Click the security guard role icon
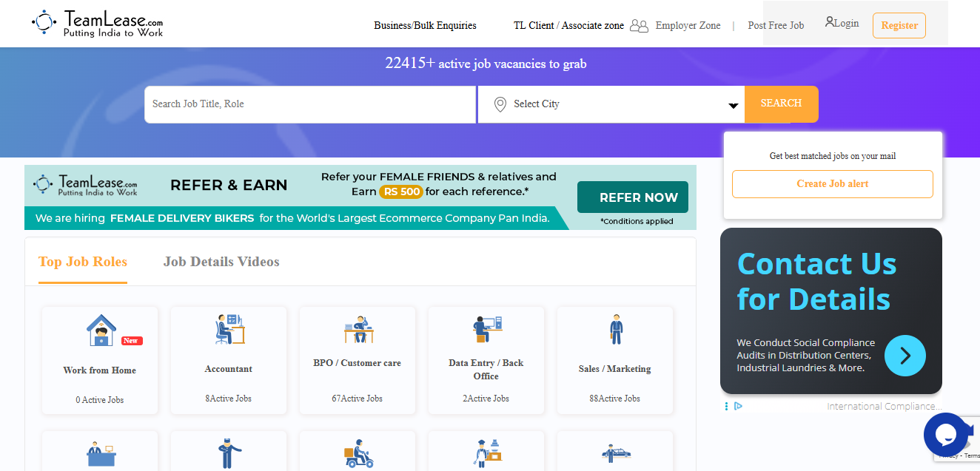Viewport: 980px width, 471px height. pos(229,453)
